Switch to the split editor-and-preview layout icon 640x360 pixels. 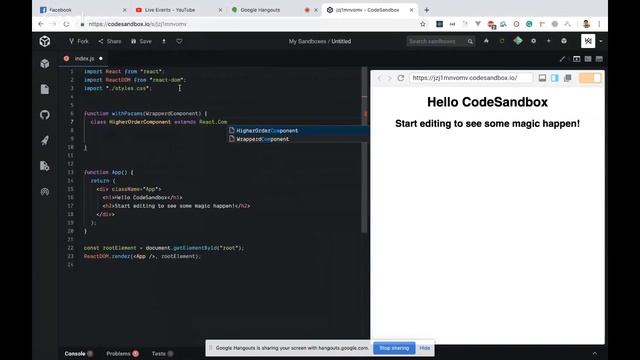pyautogui.click(x=588, y=59)
